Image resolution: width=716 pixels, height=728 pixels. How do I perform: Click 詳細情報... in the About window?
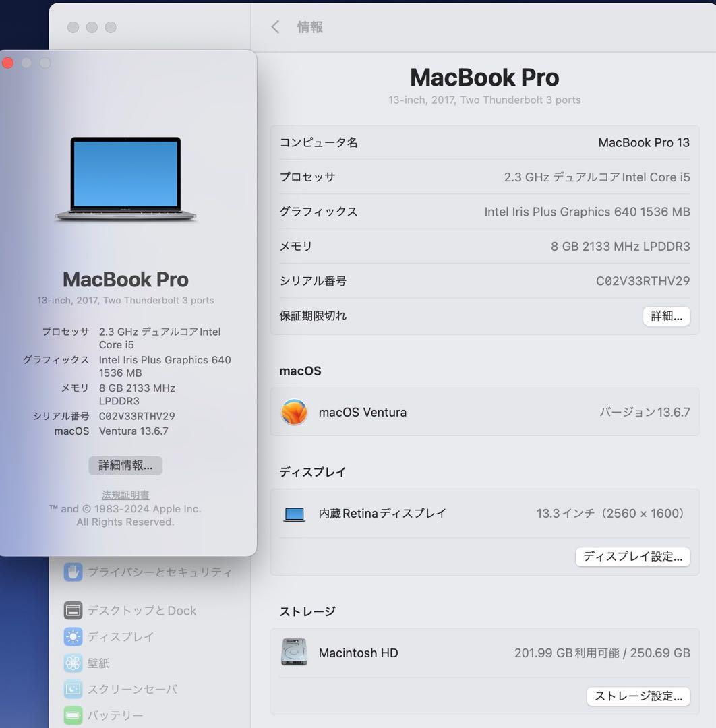[x=125, y=465]
